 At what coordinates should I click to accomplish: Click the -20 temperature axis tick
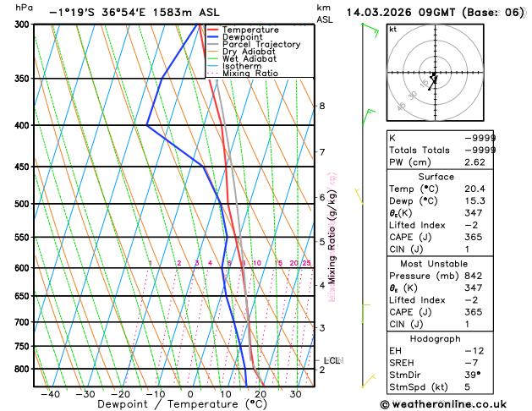[x=120, y=394]
